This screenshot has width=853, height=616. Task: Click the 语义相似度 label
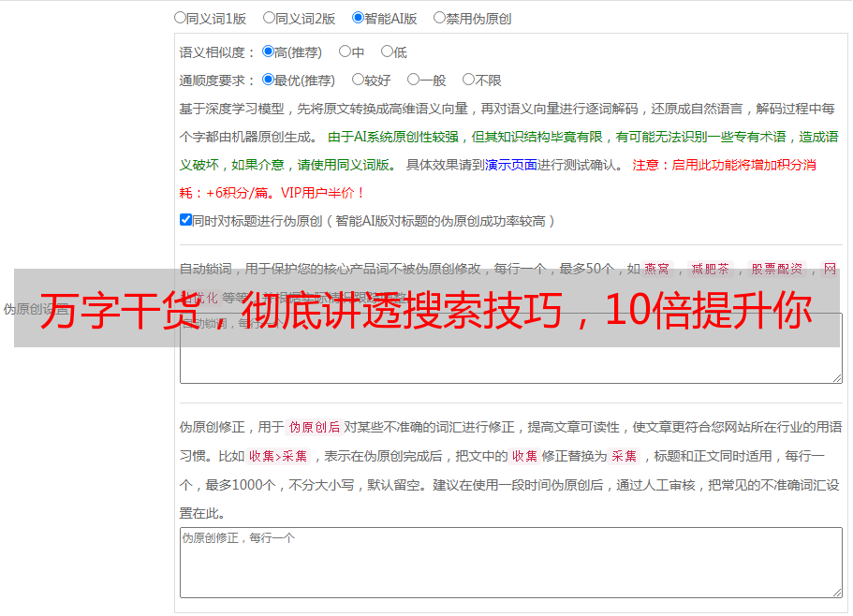217,52
